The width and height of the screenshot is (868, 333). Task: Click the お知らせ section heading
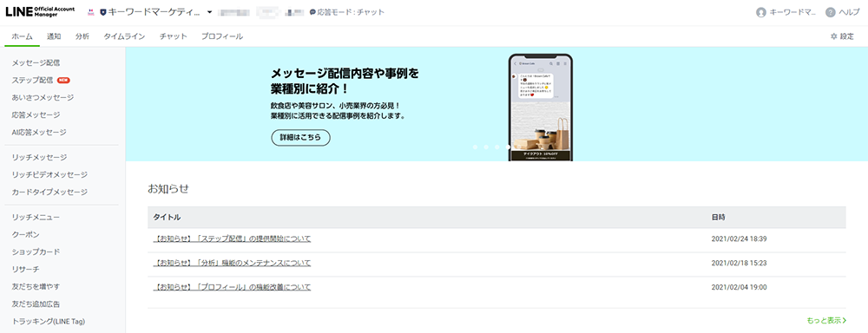pyautogui.click(x=168, y=189)
